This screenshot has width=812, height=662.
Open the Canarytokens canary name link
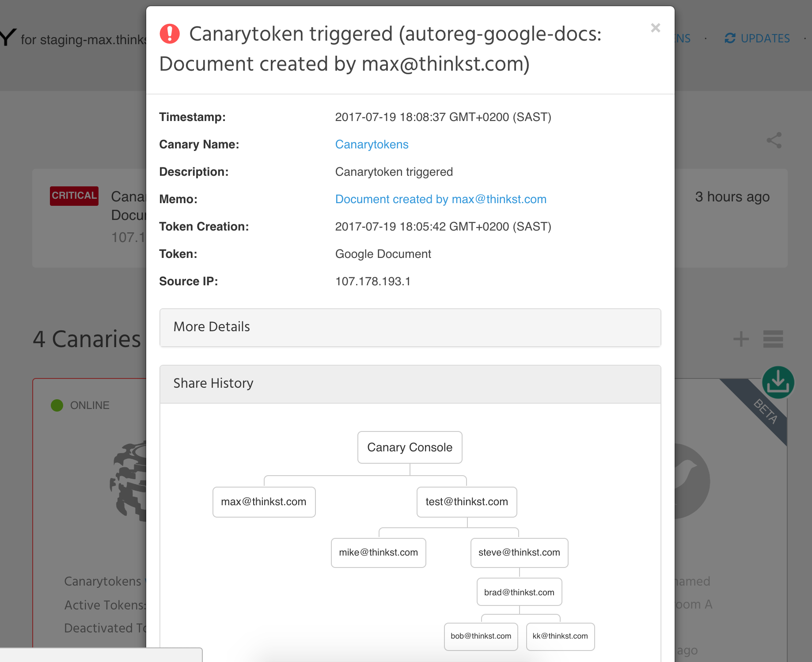coord(372,144)
